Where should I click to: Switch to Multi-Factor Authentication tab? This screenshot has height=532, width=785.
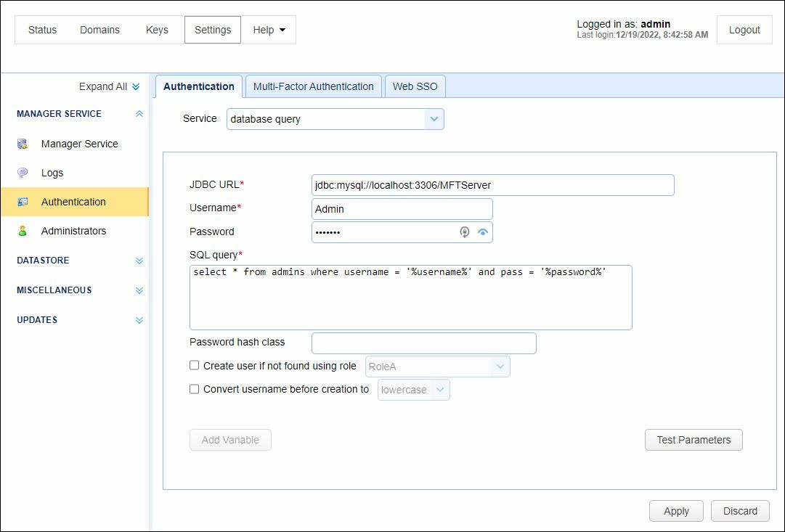pos(314,86)
